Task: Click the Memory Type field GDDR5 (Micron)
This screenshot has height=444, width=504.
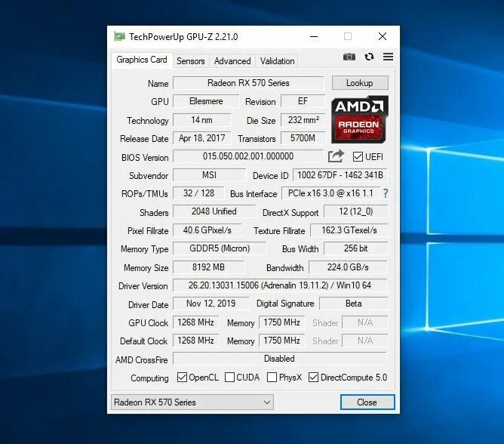Action: click(220, 248)
